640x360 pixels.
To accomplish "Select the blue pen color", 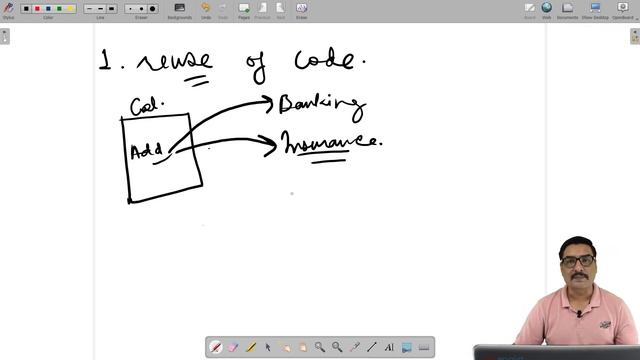I will pyautogui.click(x=48, y=9).
